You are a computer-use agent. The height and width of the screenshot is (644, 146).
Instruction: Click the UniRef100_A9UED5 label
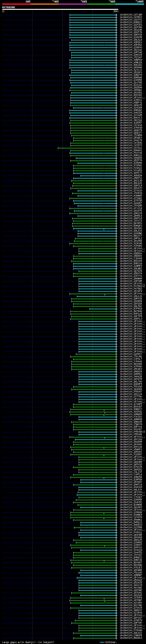[x=131, y=158]
